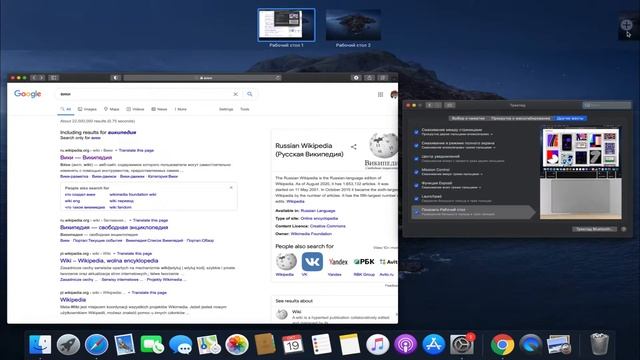
Task: Expand Exposé gesture options dropdown
Action: pyautogui.click(x=451, y=187)
